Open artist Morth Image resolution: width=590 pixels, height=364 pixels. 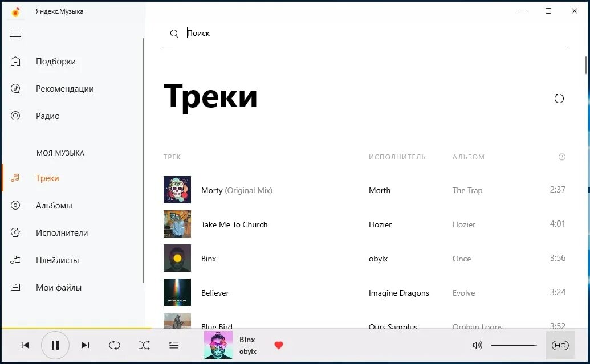(380, 191)
